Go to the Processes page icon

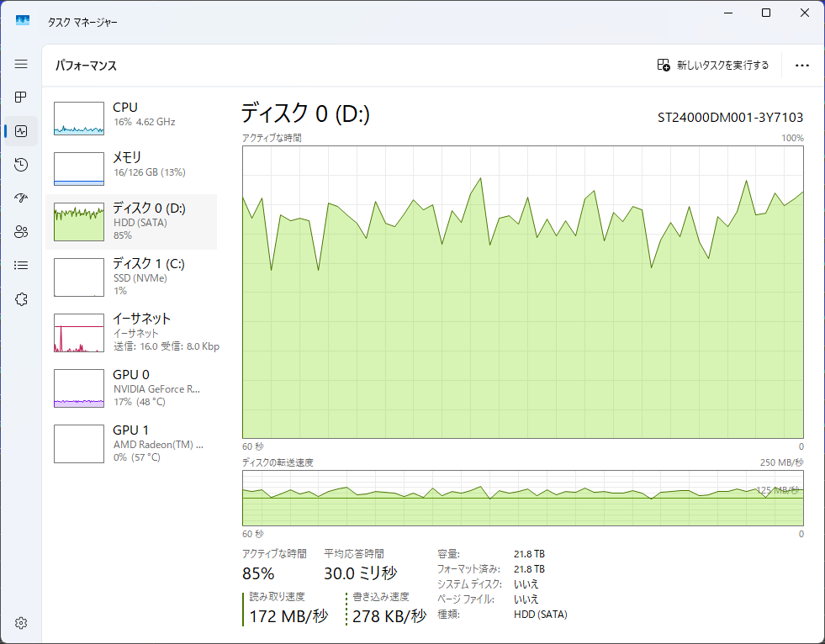tap(21, 97)
